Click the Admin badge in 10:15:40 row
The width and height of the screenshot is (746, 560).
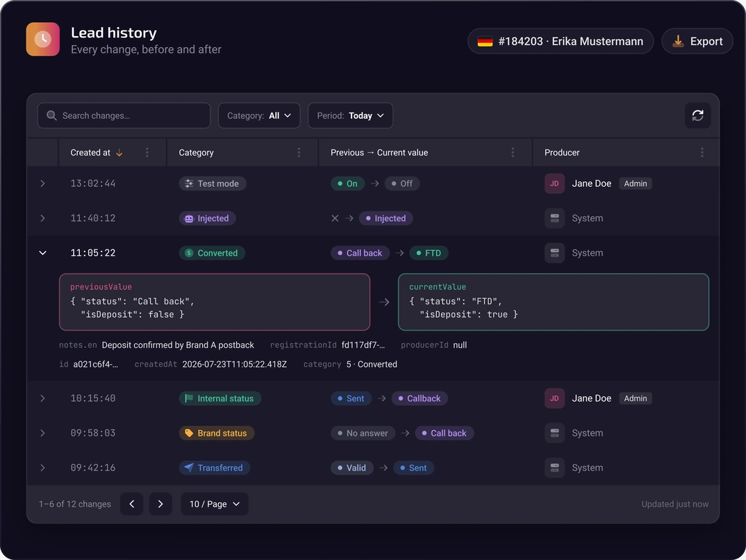(635, 398)
